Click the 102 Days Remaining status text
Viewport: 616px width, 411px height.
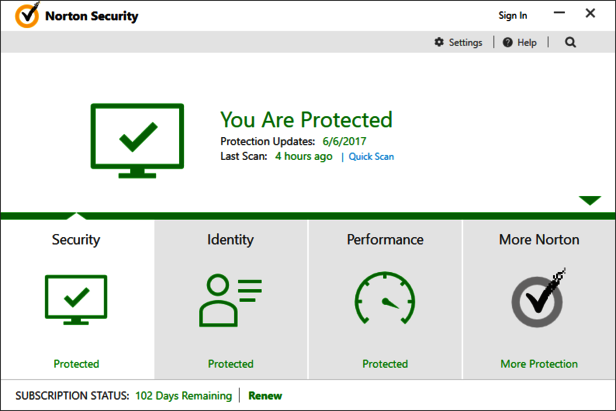183,396
